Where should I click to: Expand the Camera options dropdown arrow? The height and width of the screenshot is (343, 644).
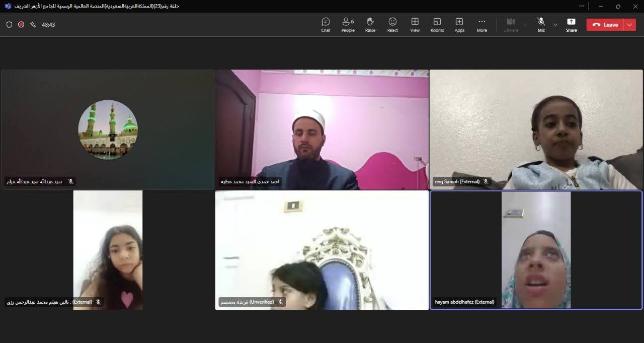pyautogui.click(x=525, y=24)
